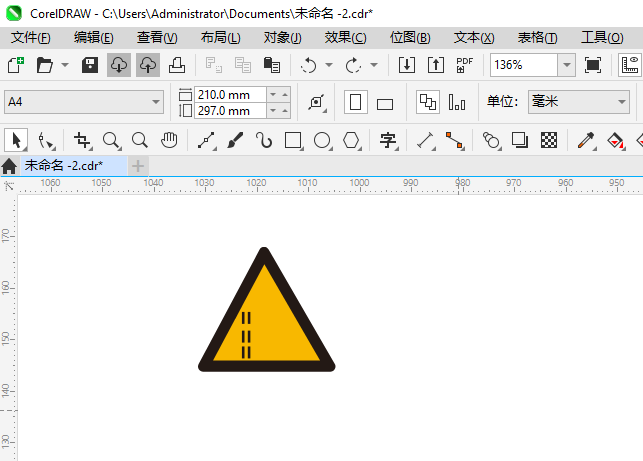
Task: Open the 查看(V) menu
Action: click(x=157, y=38)
